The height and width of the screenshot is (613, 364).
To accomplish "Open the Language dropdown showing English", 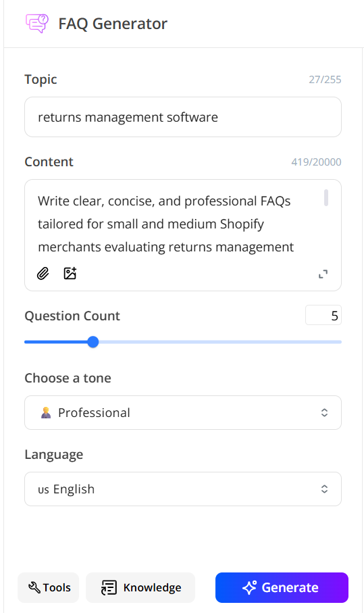I will coord(183,489).
